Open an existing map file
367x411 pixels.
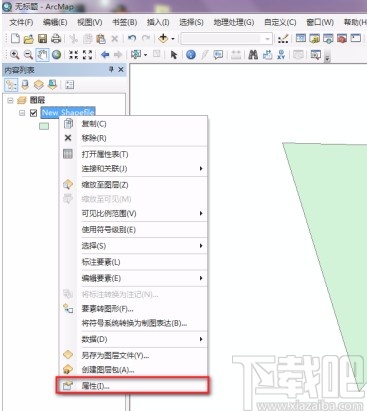29,39
